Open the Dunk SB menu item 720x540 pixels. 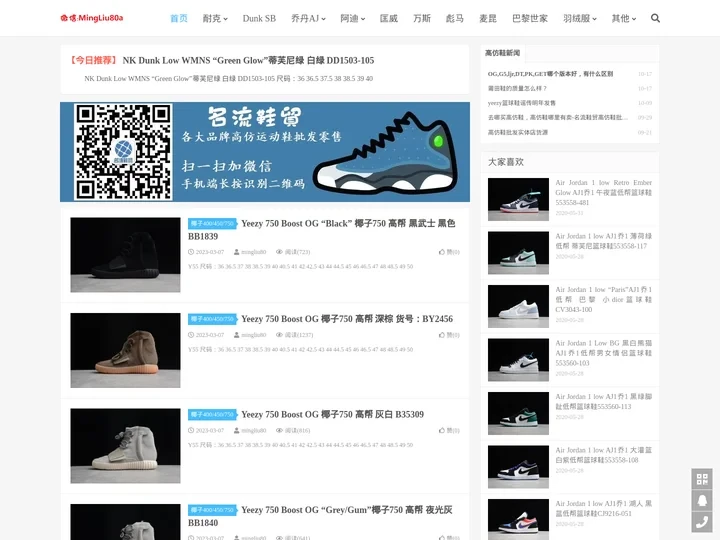pos(259,18)
